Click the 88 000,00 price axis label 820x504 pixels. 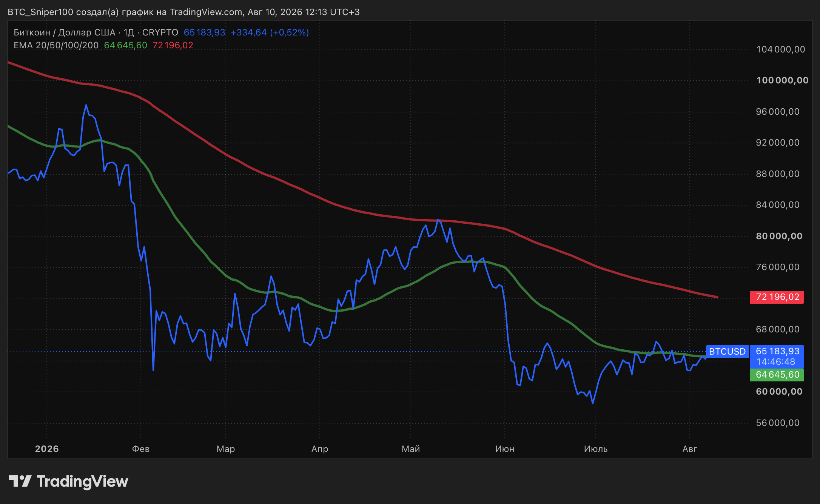(x=778, y=174)
